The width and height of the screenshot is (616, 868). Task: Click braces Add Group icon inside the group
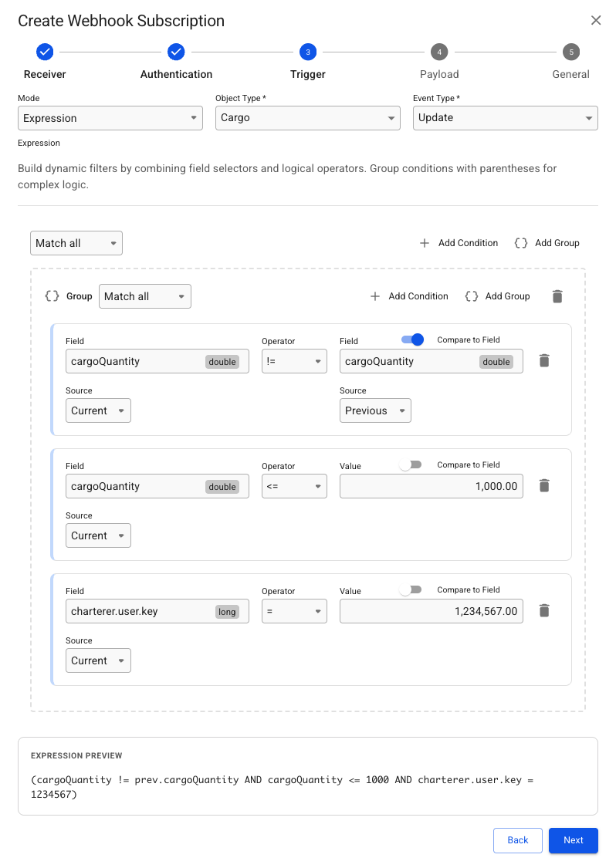(x=472, y=296)
